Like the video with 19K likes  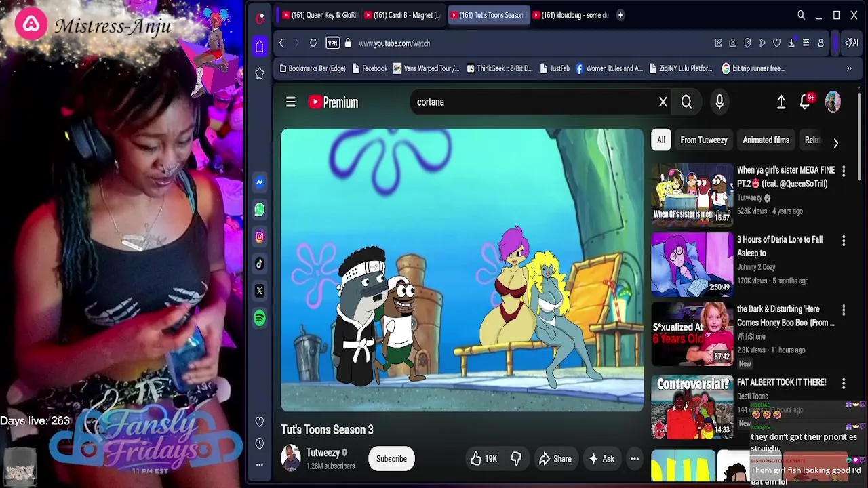point(484,459)
